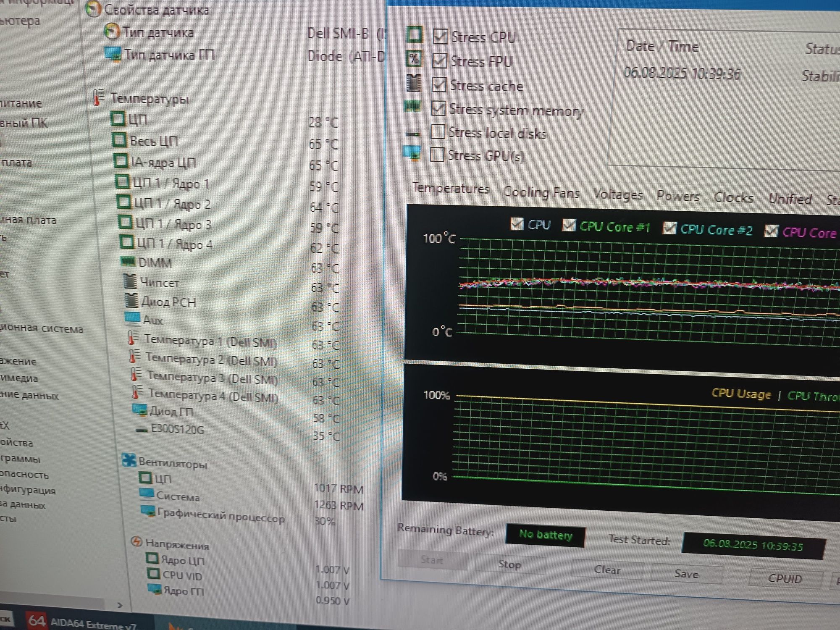The image size is (840, 630).
Task: Click the Clear button
Action: 607,570
